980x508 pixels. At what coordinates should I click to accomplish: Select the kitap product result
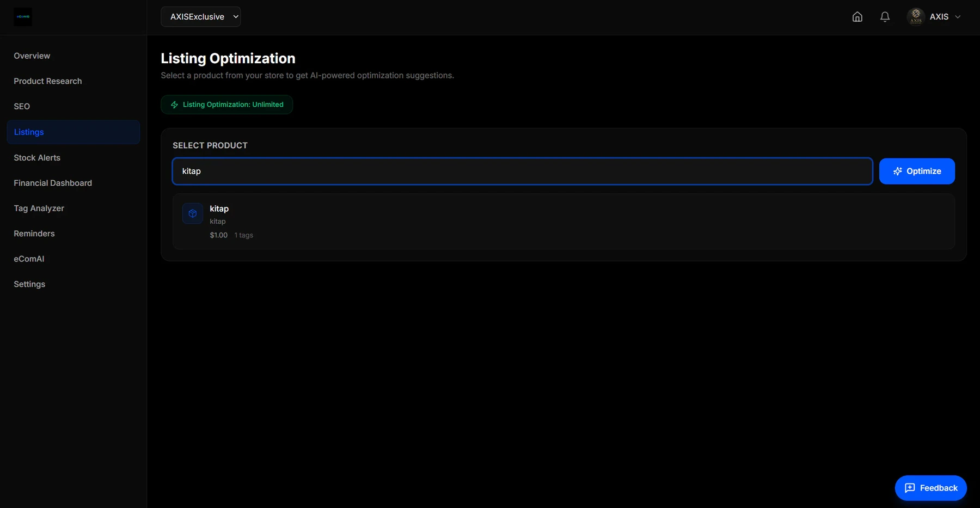(x=563, y=222)
